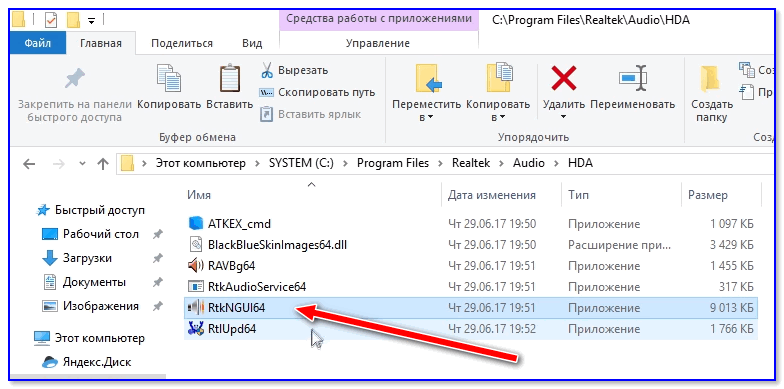The image size is (784, 389).
Task: Click the Rename icon in ribbon
Action: coord(633,78)
